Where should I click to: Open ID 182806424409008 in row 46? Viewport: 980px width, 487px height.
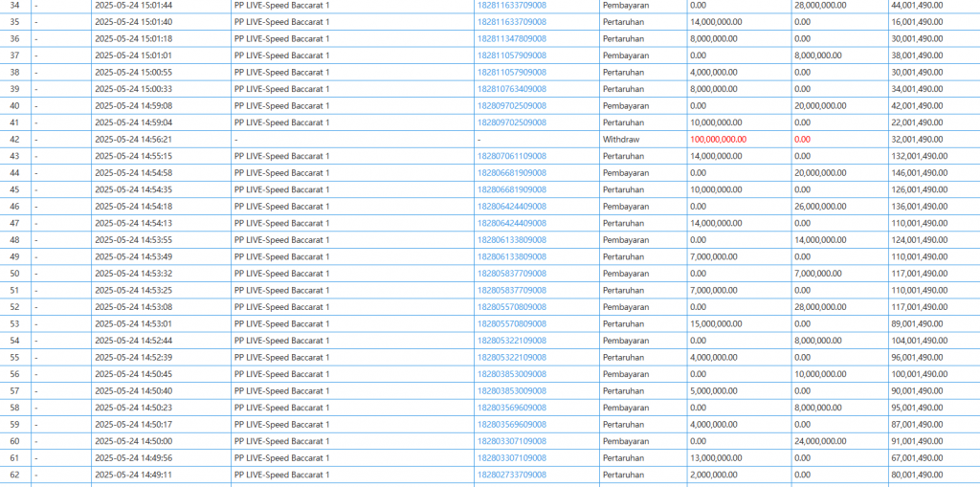(x=512, y=207)
